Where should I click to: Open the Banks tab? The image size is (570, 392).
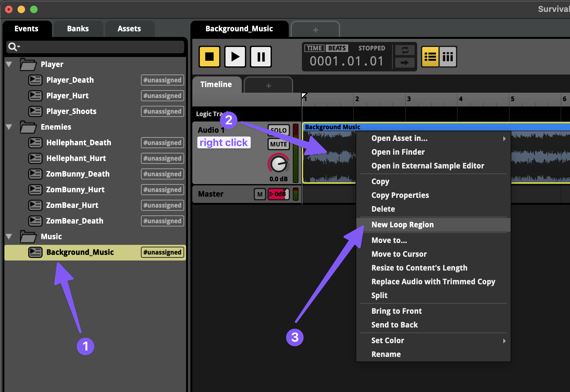coord(78,29)
